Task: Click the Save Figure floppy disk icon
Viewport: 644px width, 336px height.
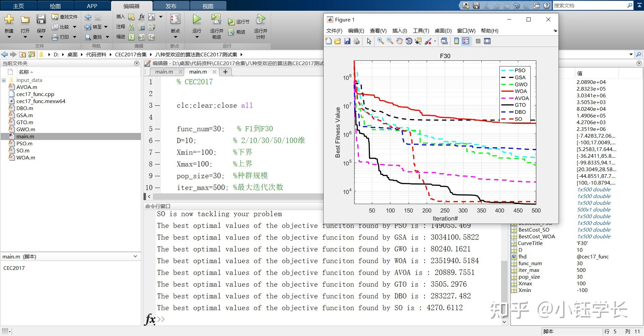Action: click(x=347, y=41)
